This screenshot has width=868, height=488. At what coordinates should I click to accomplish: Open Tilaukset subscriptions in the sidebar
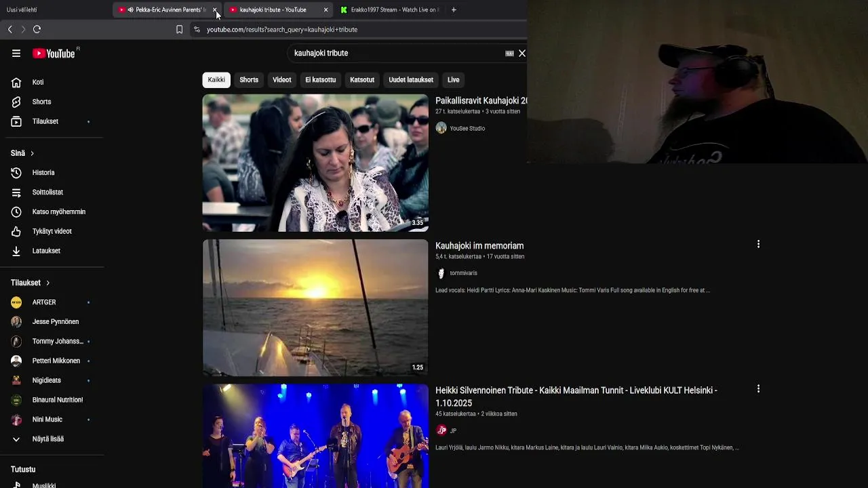pyautogui.click(x=52, y=121)
